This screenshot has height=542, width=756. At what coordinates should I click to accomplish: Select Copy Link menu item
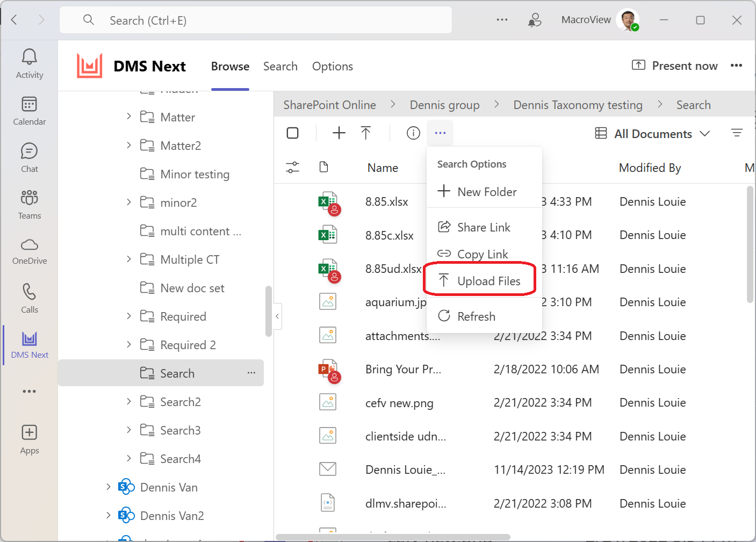point(484,254)
